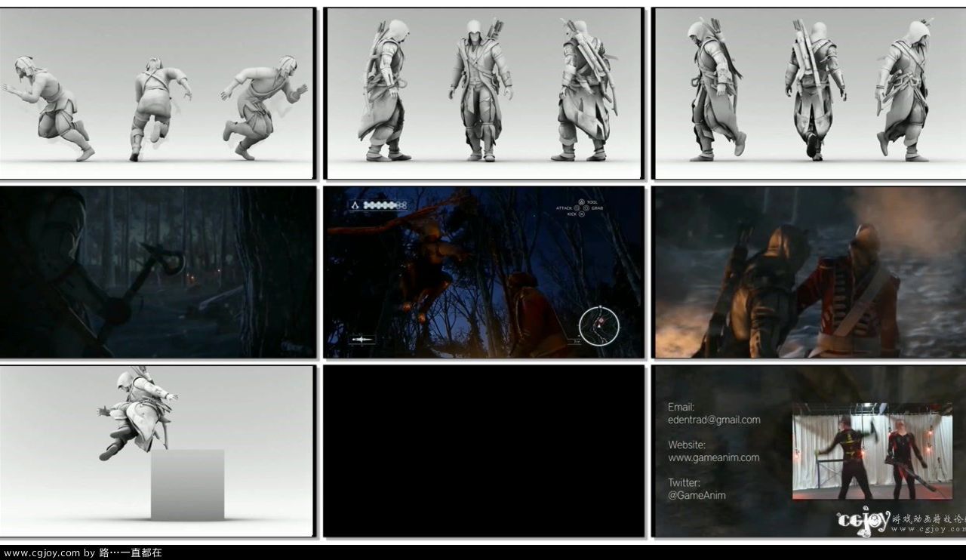Click the circular minimap in gameplay frame

(598, 325)
